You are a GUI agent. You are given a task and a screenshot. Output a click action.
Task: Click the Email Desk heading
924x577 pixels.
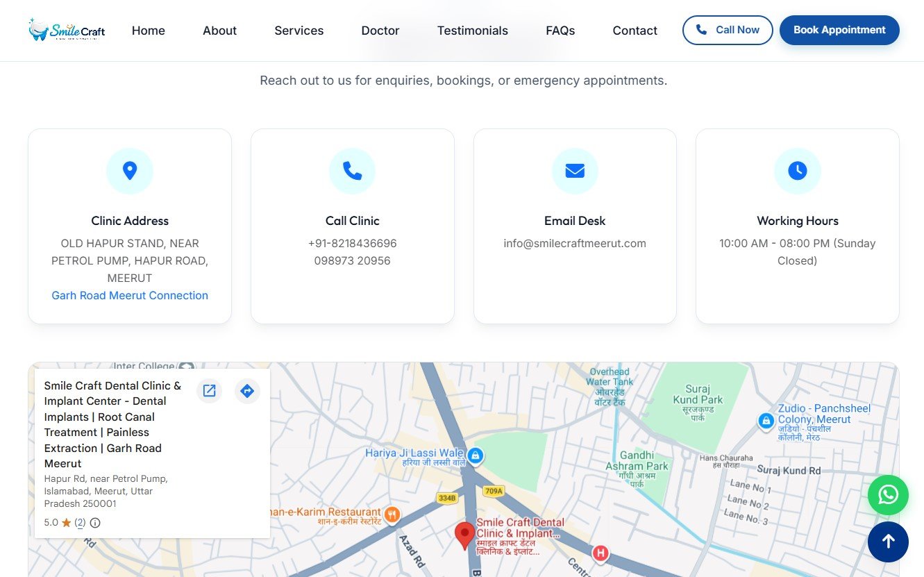575,221
